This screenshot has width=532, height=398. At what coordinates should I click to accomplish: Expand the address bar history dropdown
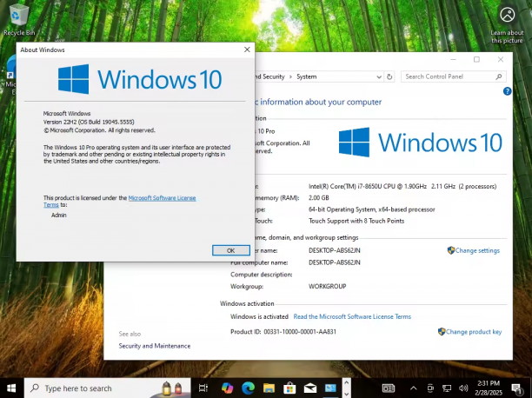(x=379, y=76)
